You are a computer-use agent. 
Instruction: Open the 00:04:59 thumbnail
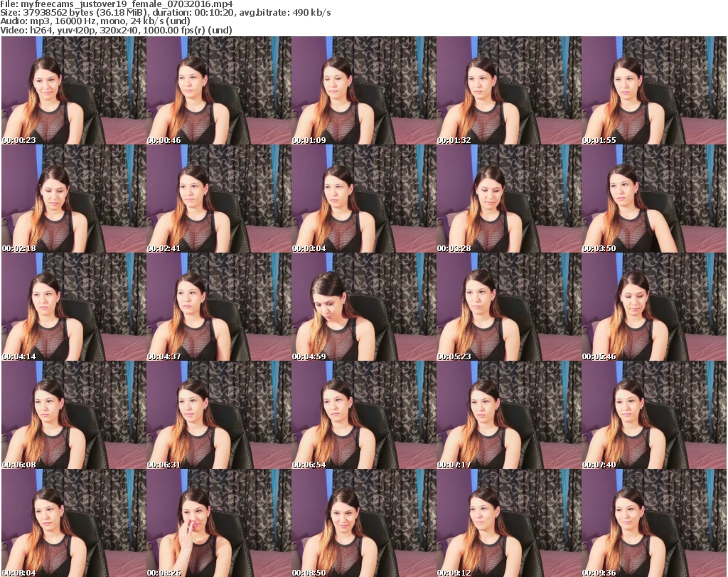pos(363,307)
